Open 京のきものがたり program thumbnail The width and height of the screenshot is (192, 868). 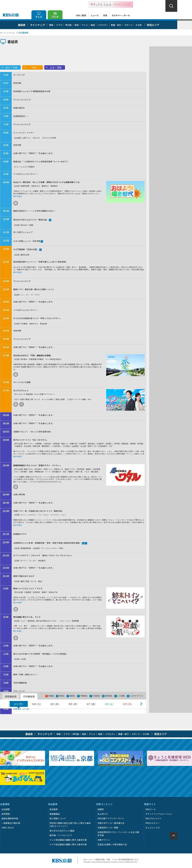(125, 365)
